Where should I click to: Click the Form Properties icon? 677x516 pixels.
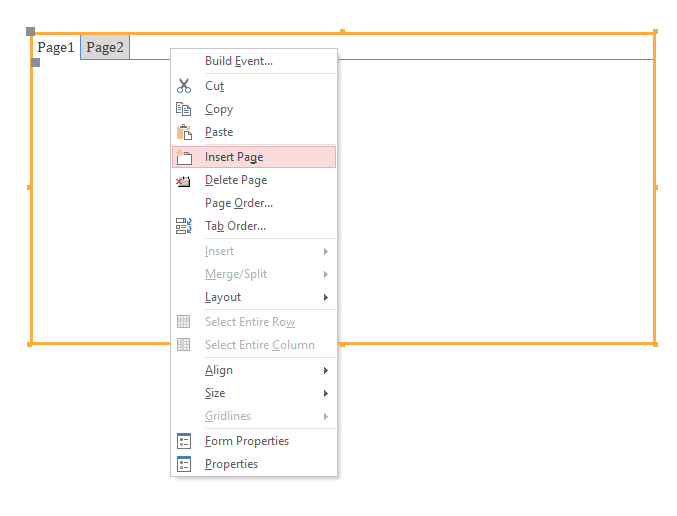tap(184, 441)
